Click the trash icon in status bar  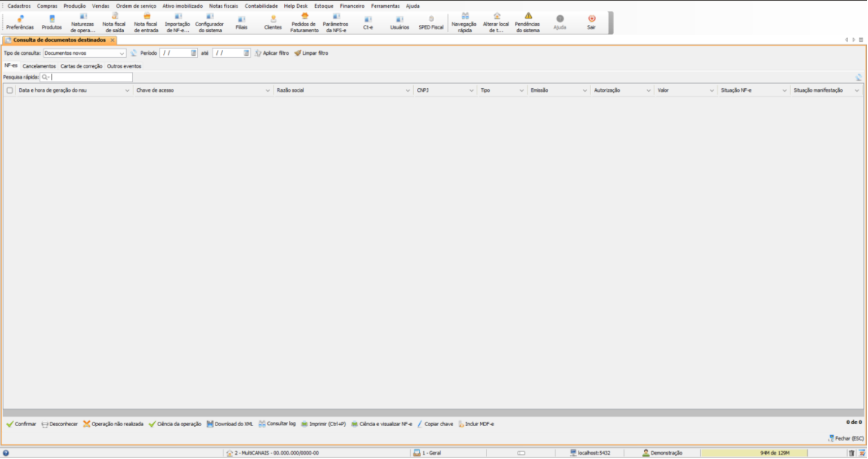pyautogui.click(x=852, y=453)
